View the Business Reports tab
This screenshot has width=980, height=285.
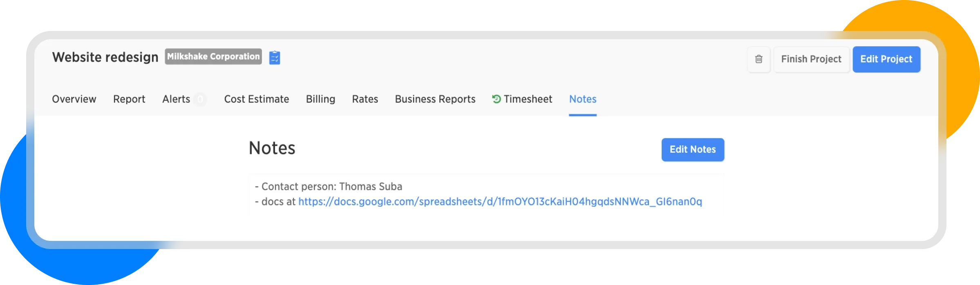[x=435, y=99]
